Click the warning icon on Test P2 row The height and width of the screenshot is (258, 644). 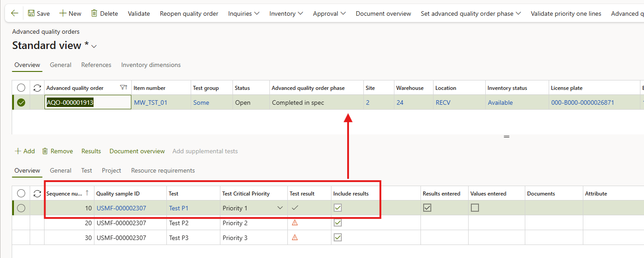(x=295, y=223)
